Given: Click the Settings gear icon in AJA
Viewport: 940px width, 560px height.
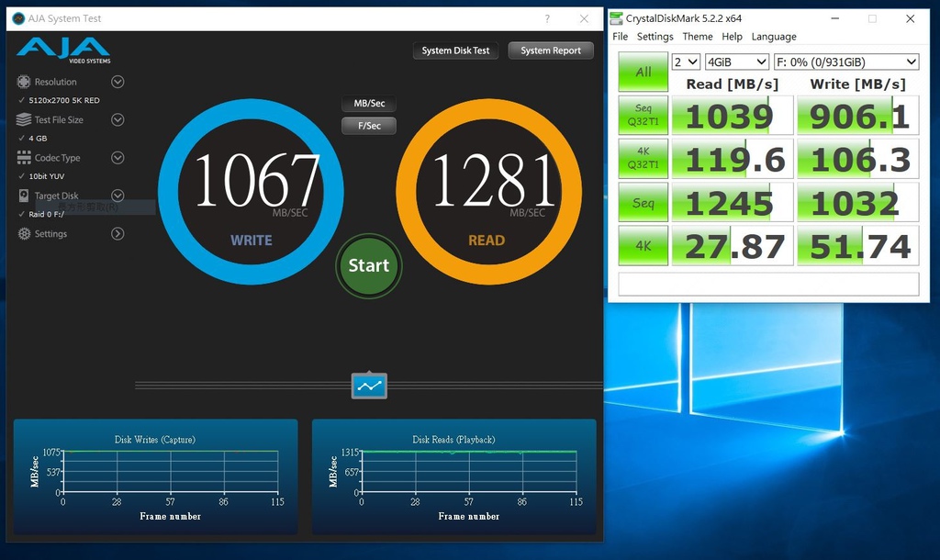Looking at the screenshot, I should [x=23, y=234].
